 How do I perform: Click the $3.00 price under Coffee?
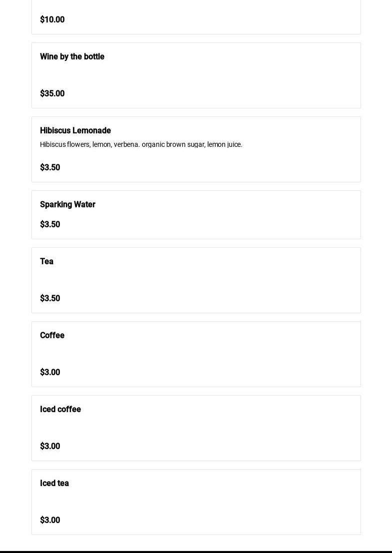pos(50,372)
